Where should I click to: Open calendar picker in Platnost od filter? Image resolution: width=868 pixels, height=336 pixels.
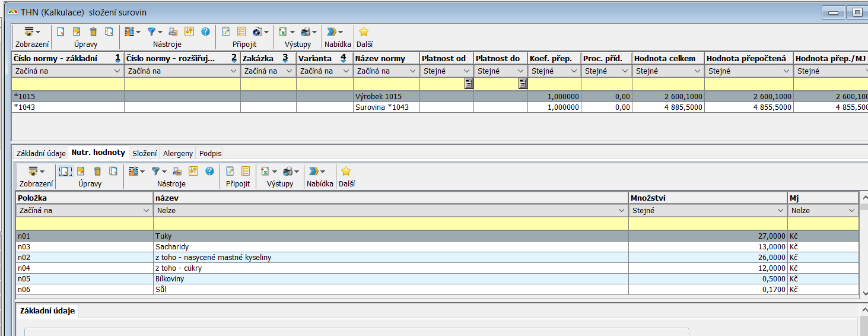(469, 84)
